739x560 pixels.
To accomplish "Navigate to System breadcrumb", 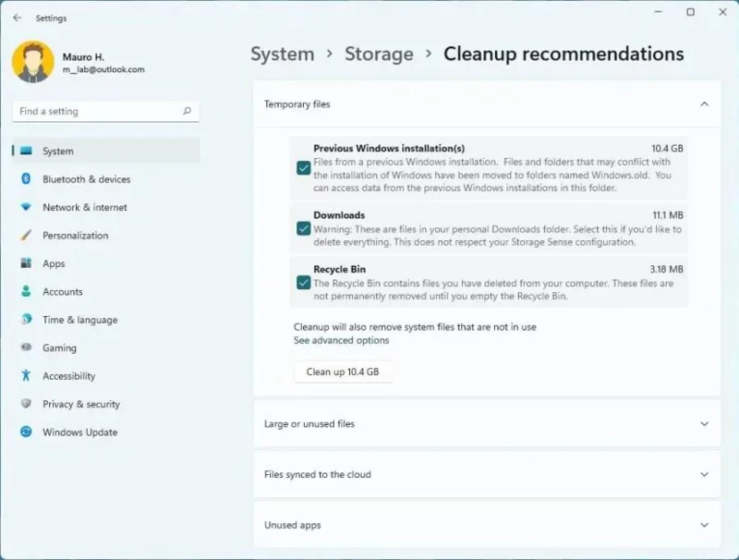I will pyautogui.click(x=283, y=54).
